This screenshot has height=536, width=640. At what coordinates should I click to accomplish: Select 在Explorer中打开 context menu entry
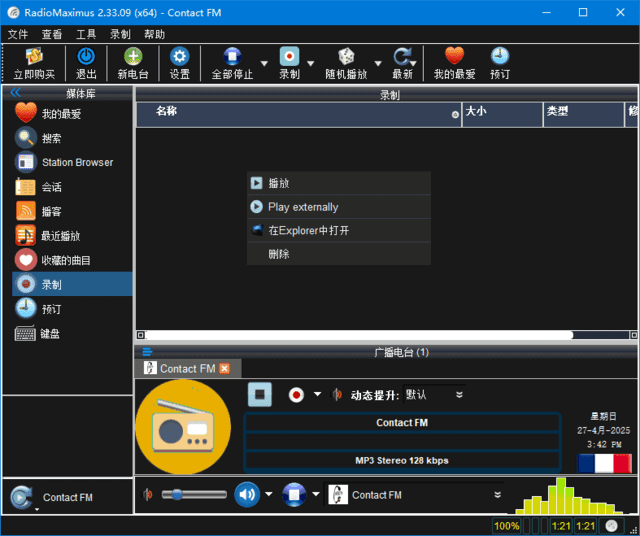pyautogui.click(x=308, y=230)
